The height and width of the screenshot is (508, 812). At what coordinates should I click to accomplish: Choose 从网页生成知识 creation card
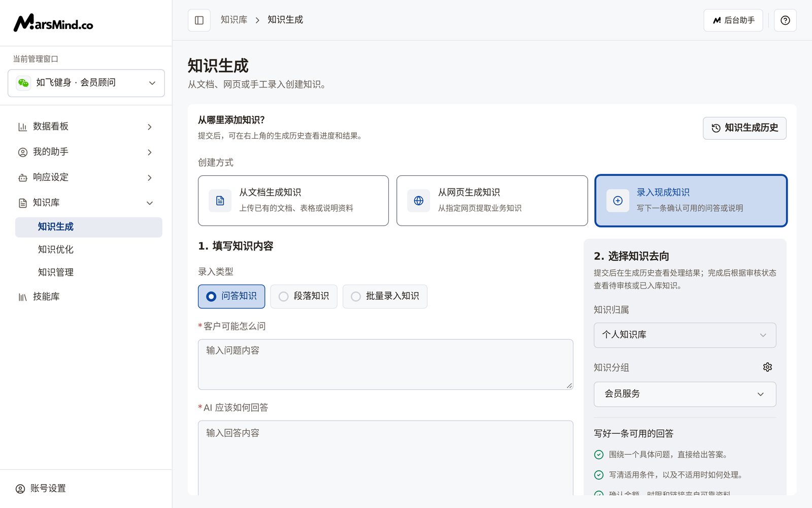492,201
